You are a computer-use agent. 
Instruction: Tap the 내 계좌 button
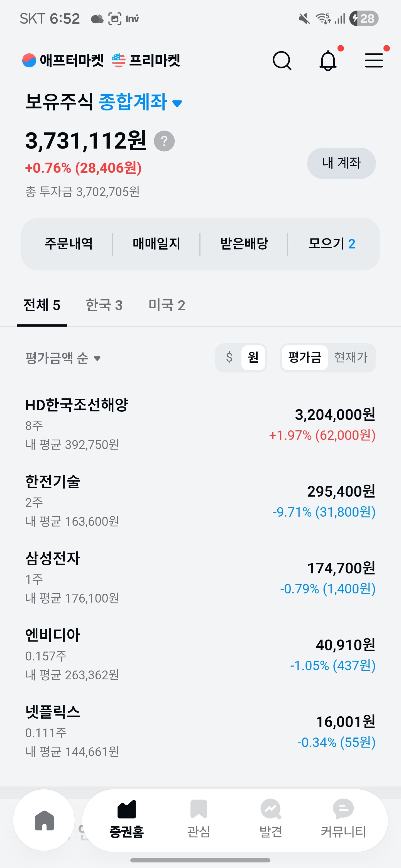point(341,163)
